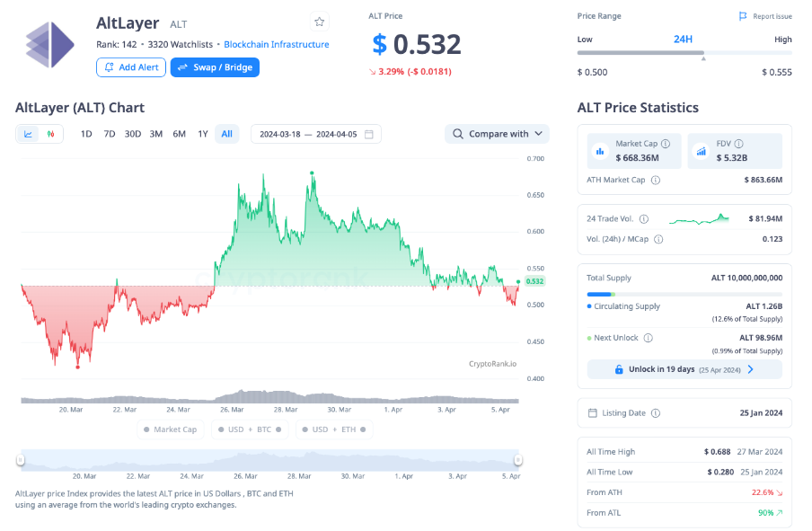Open the Blockchain Infrastructure category link

[x=277, y=45]
